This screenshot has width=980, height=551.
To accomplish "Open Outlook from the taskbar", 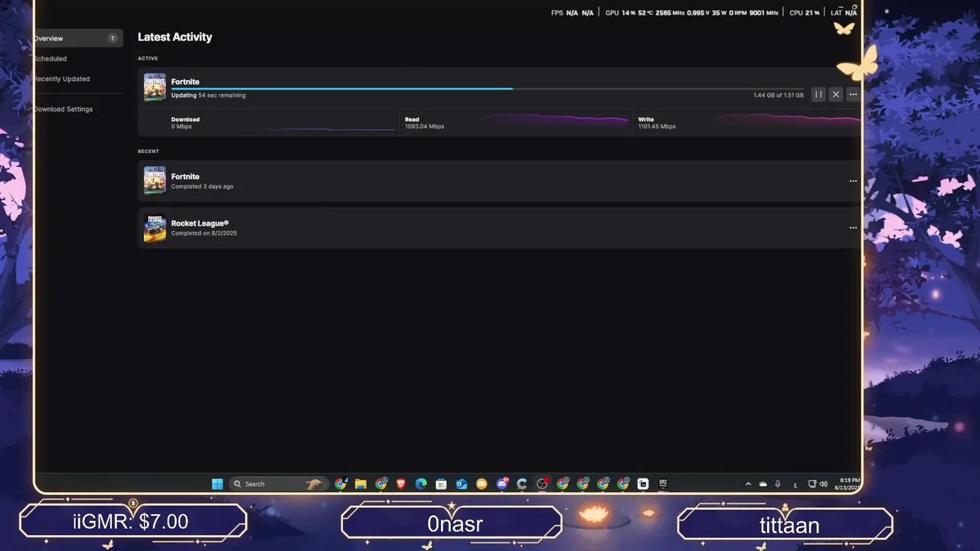I will (462, 484).
